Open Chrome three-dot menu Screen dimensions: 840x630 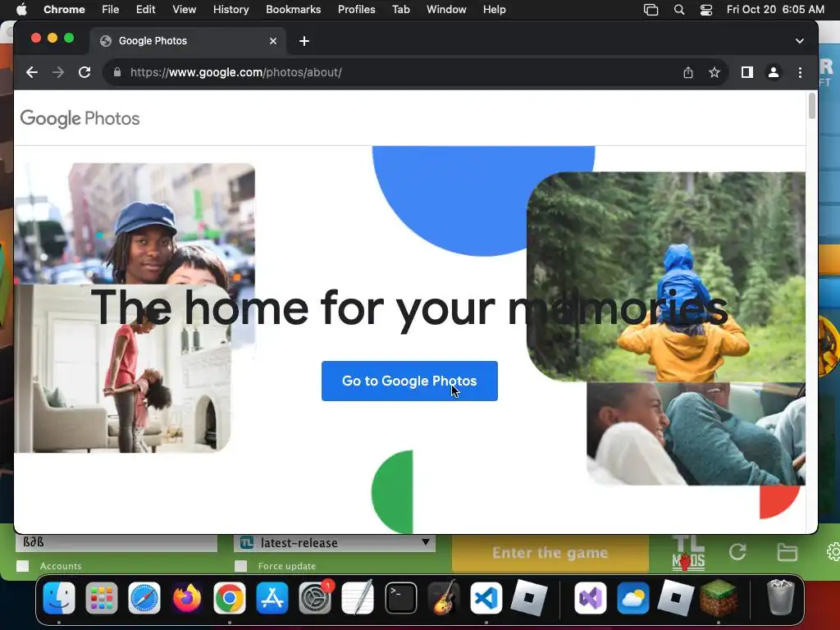click(800, 72)
